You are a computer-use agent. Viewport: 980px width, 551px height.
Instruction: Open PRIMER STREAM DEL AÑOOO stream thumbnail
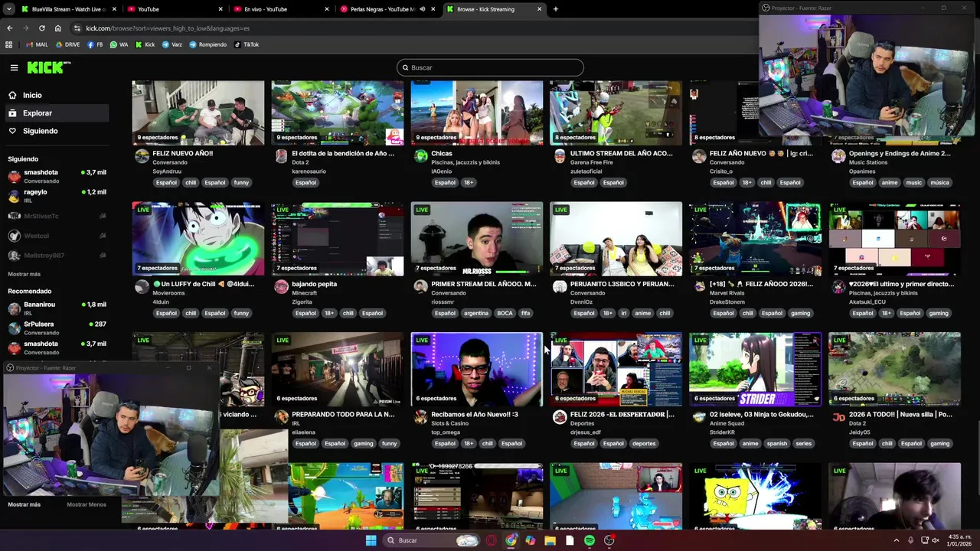tap(476, 239)
